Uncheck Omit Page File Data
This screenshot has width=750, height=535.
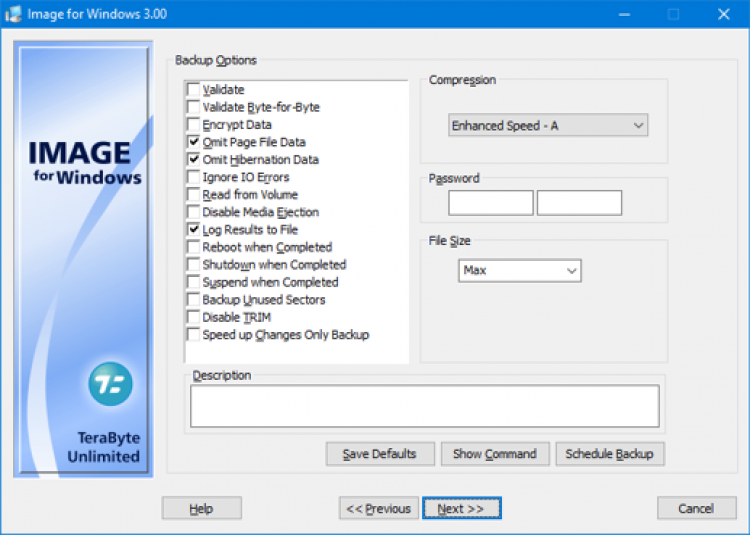tap(194, 142)
